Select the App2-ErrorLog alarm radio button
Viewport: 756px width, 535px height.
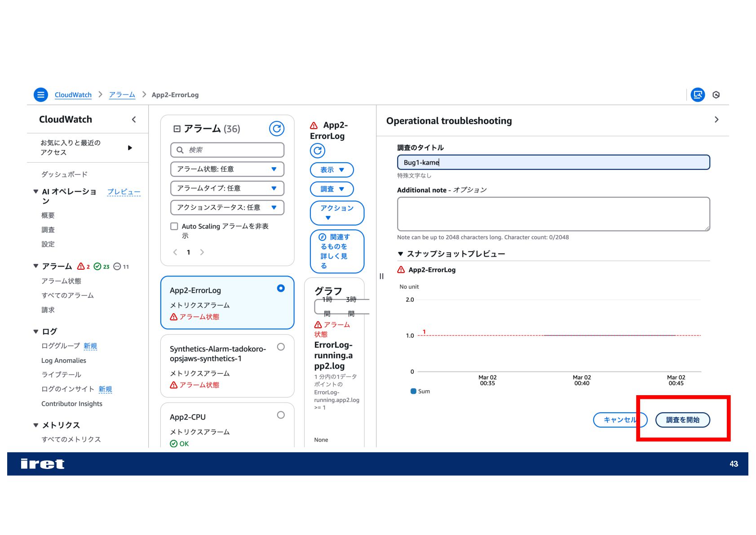(281, 288)
